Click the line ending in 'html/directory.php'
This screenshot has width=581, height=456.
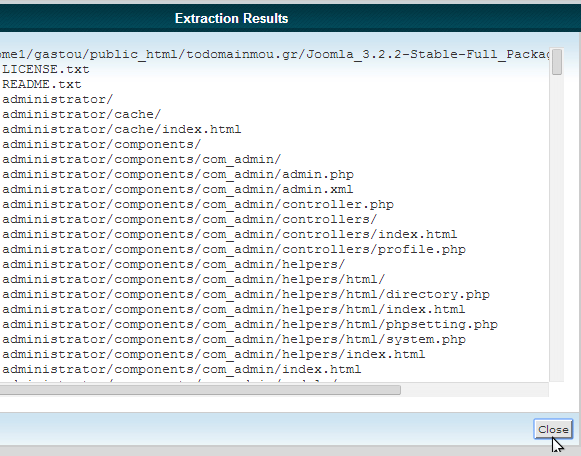(x=246, y=294)
